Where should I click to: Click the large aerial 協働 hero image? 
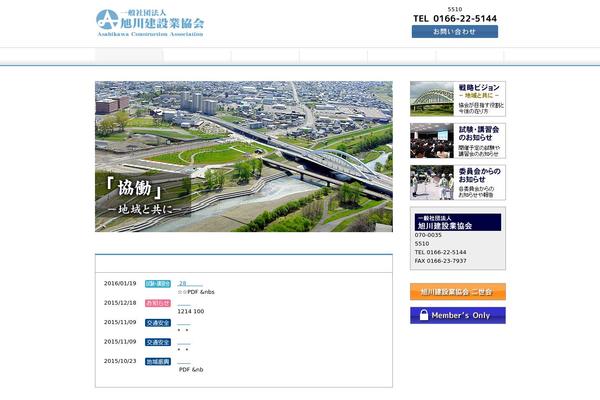pyautogui.click(x=244, y=156)
